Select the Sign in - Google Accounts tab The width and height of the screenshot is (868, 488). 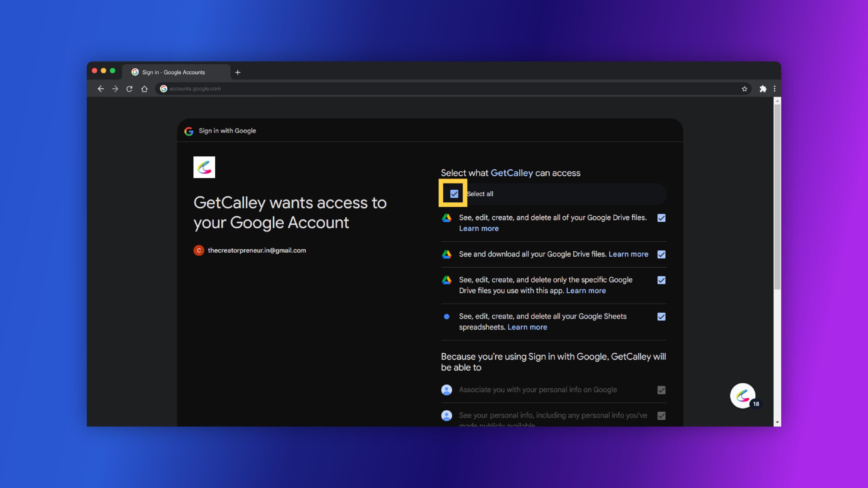point(176,72)
